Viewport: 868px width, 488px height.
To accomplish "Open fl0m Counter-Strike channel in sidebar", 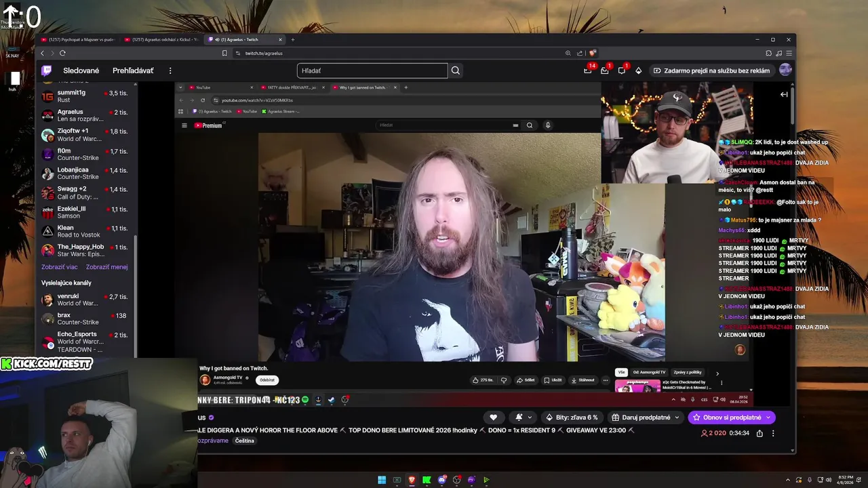I will (x=87, y=155).
